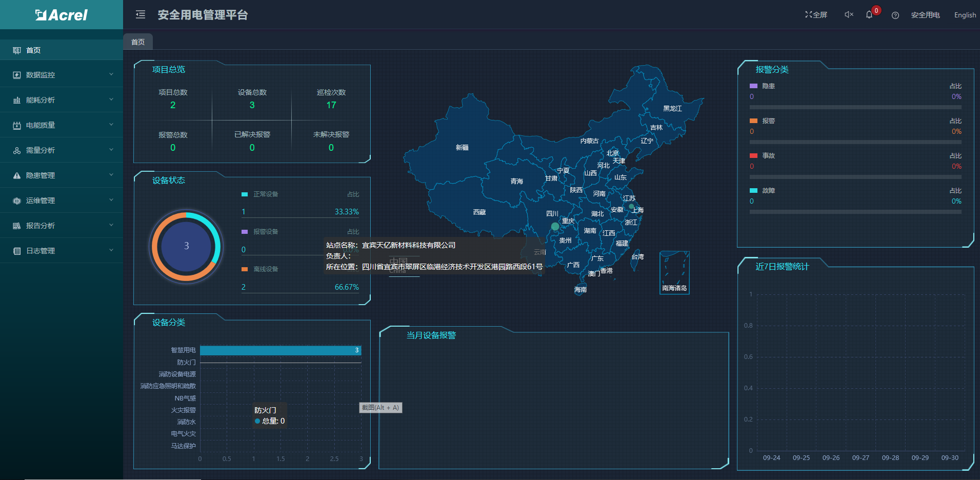Toggle the mute speaker icon

(x=849, y=15)
